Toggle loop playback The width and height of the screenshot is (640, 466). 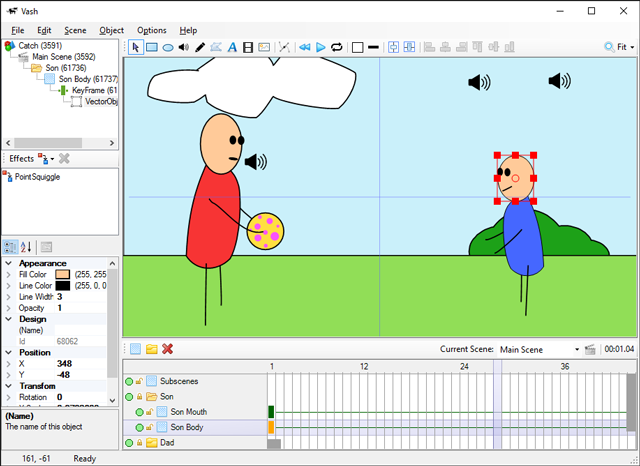tap(337, 47)
